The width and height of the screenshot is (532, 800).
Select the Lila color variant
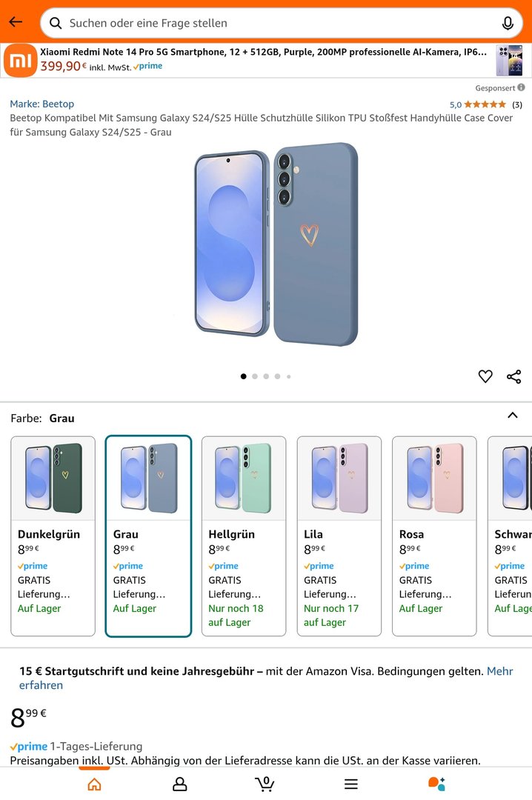point(339,535)
